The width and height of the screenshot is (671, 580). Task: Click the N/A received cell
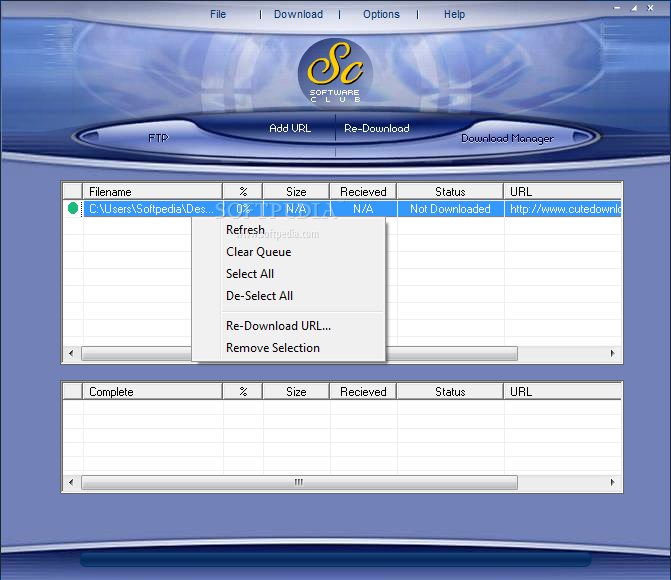363,209
